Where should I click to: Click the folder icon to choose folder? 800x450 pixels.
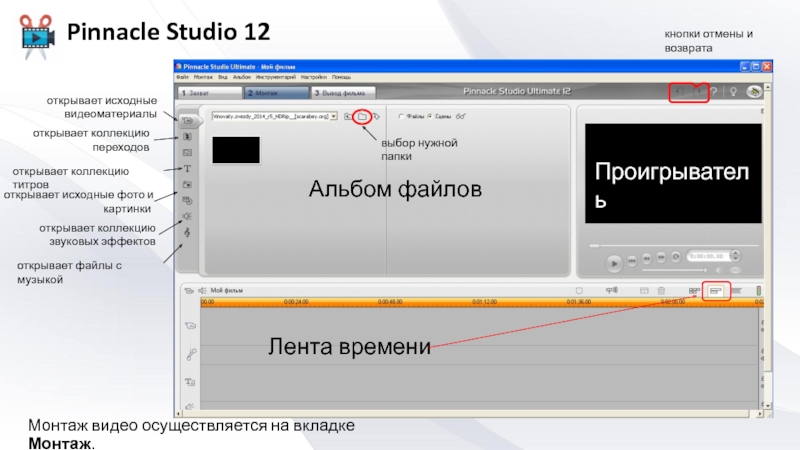362,116
